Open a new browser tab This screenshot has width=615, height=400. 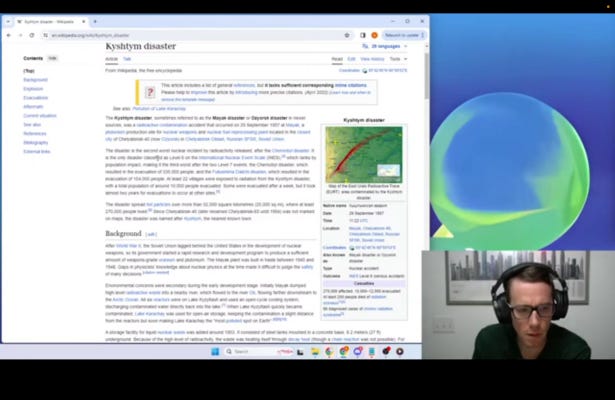(95, 22)
